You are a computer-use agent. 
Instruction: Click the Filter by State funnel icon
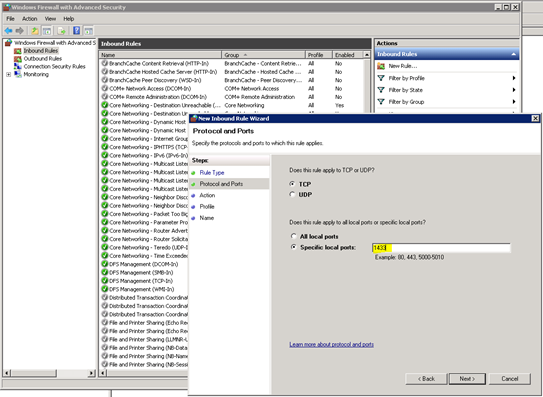click(x=381, y=90)
